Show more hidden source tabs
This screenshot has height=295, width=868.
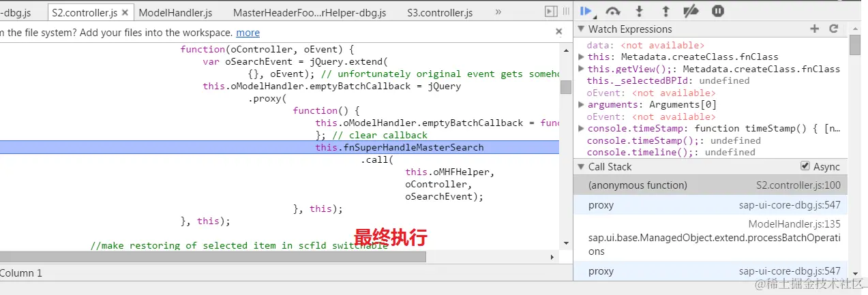pos(498,12)
